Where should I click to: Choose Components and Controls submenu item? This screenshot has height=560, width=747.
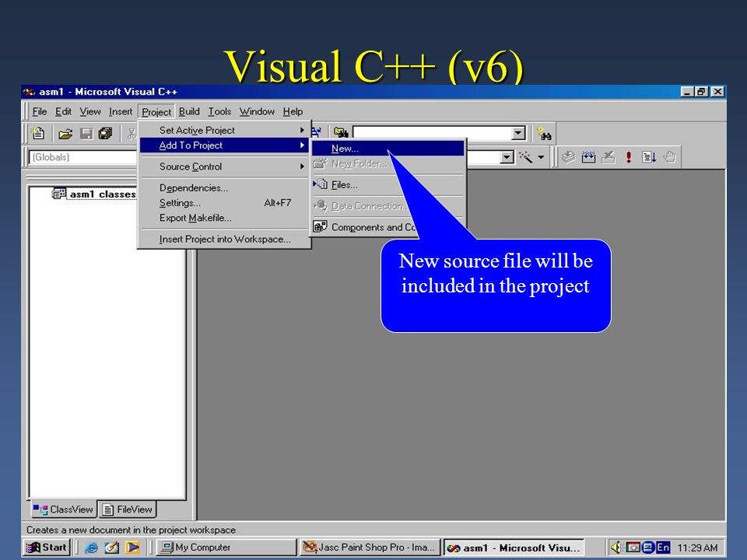365,227
